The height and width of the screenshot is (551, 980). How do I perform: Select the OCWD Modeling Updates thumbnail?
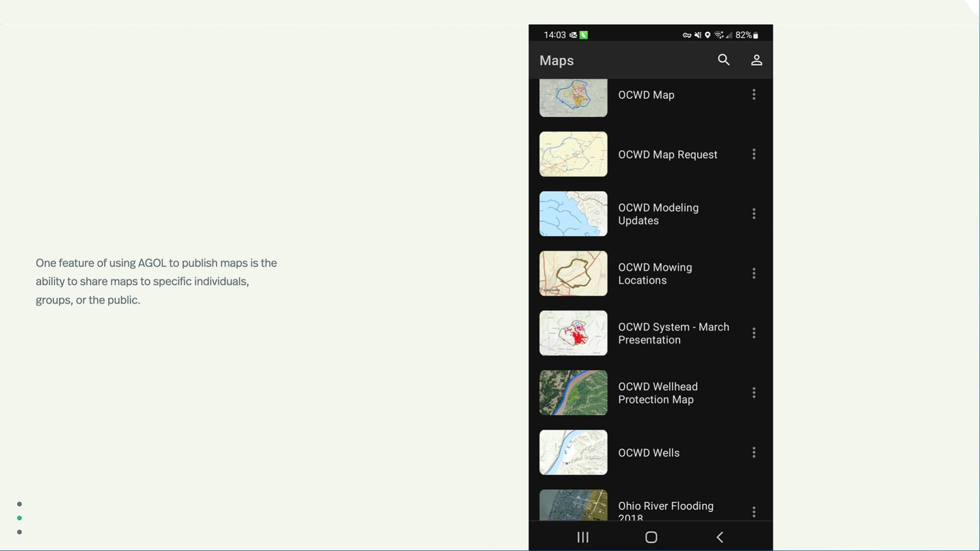tap(573, 214)
